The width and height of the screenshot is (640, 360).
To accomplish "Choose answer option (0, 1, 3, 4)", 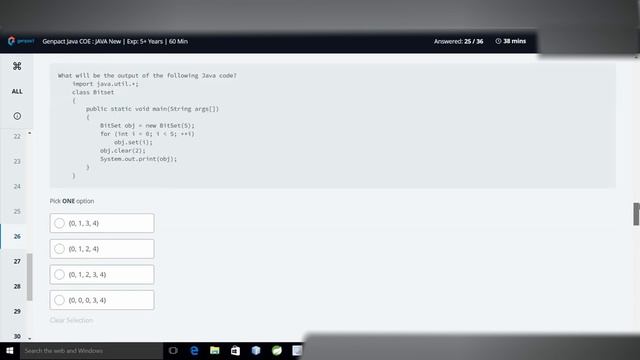I will (x=102, y=223).
